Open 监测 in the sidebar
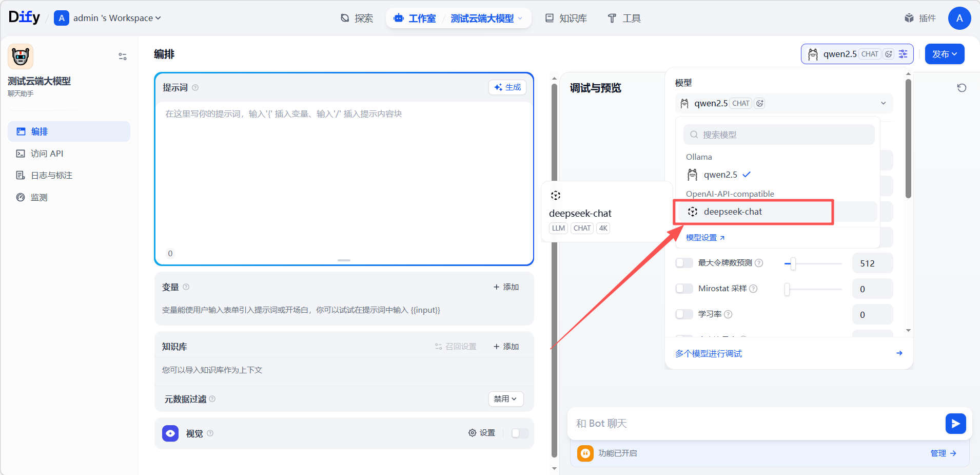This screenshot has height=475, width=980. coord(69,197)
